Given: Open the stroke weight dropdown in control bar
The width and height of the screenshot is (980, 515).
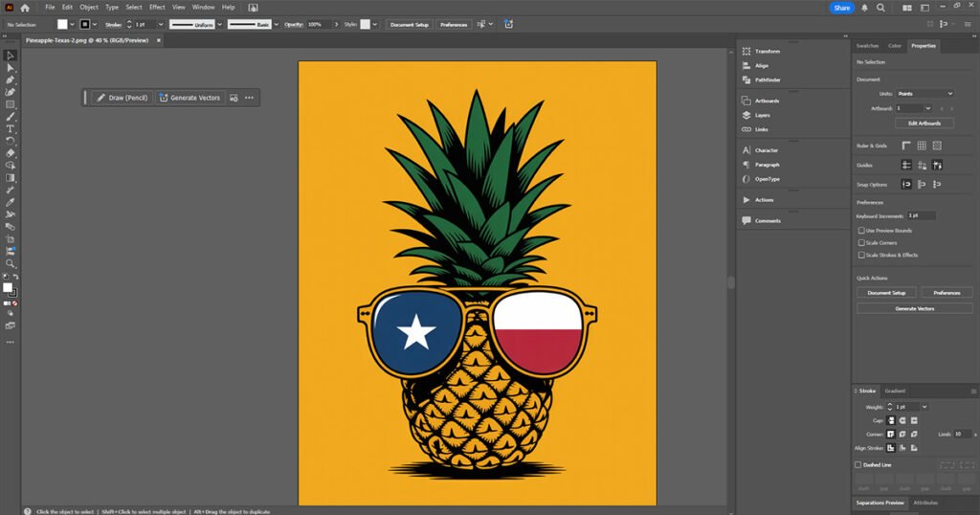Looking at the screenshot, I should pyautogui.click(x=161, y=24).
